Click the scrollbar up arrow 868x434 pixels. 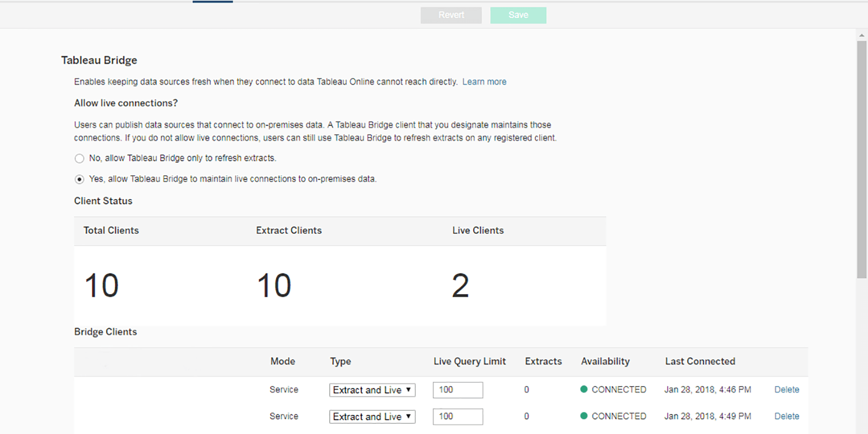point(861,35)
